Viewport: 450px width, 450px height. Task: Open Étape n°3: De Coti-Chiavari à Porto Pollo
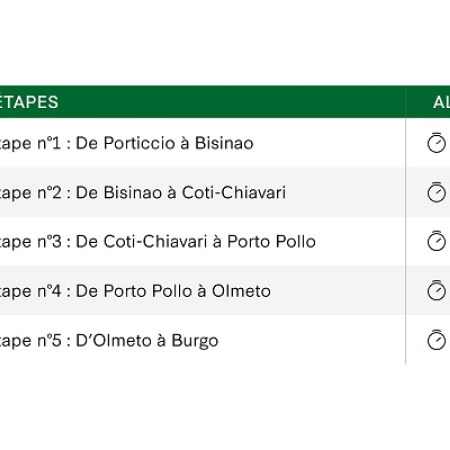tap(158, 242)
